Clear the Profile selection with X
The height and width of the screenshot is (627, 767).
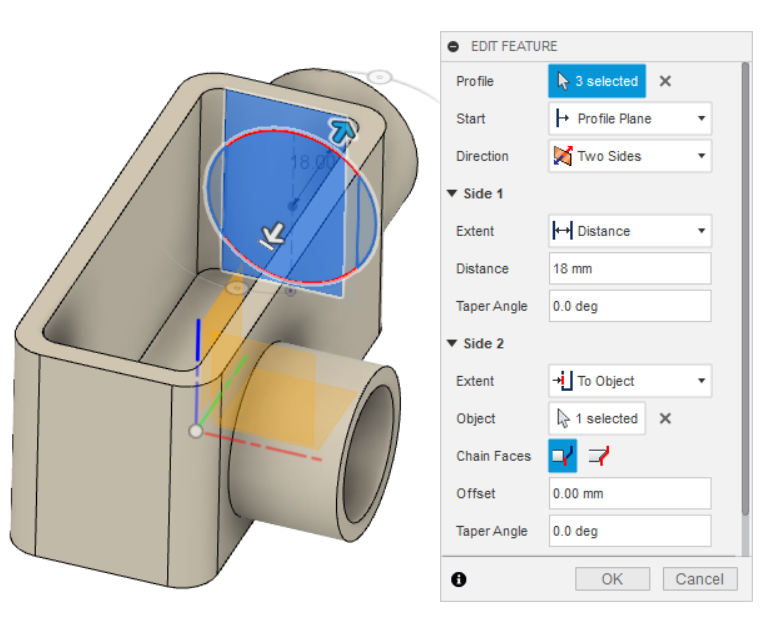pyautogui.click(x=665, y=81)
